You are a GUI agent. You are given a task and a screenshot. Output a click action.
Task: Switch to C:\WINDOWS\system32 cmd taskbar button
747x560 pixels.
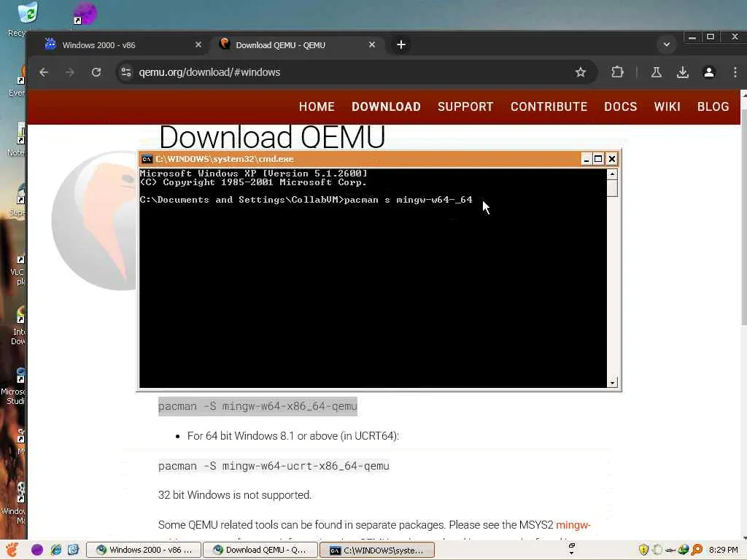[x=377, y=550]
